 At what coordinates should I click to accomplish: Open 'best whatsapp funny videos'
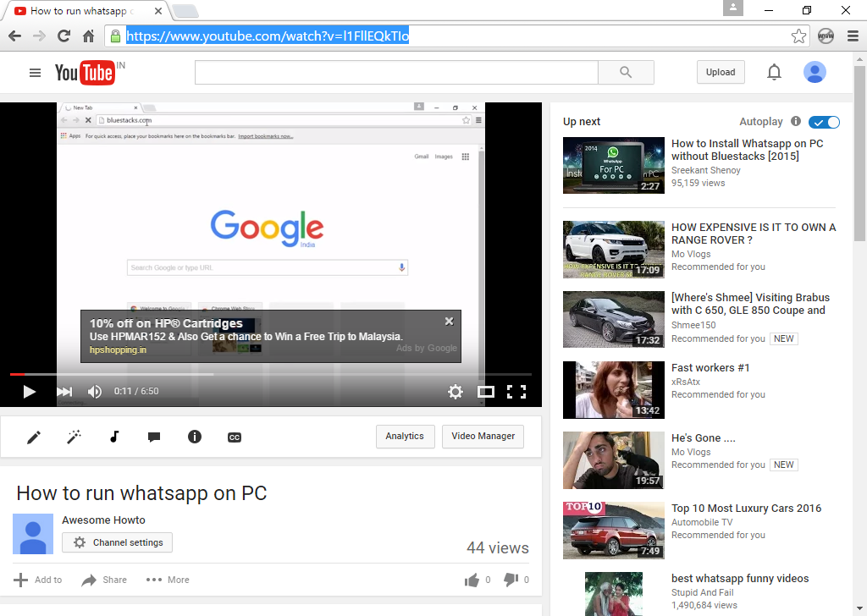740,579
